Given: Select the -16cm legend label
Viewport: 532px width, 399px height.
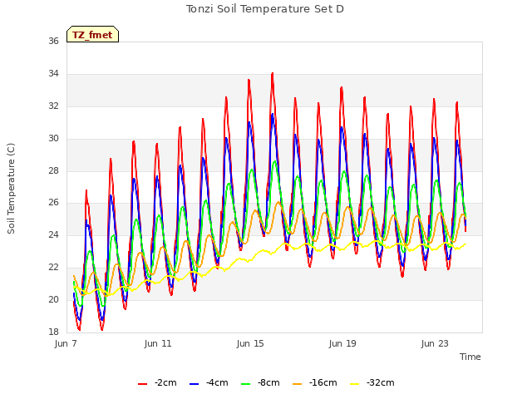Looking at the screenshot, I should tap(323, 382).
